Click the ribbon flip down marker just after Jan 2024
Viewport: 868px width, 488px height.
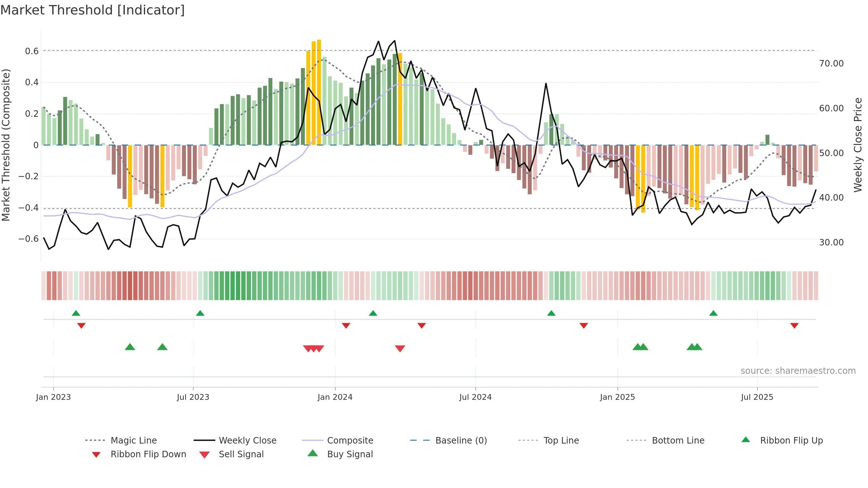[x=346, y=326]
